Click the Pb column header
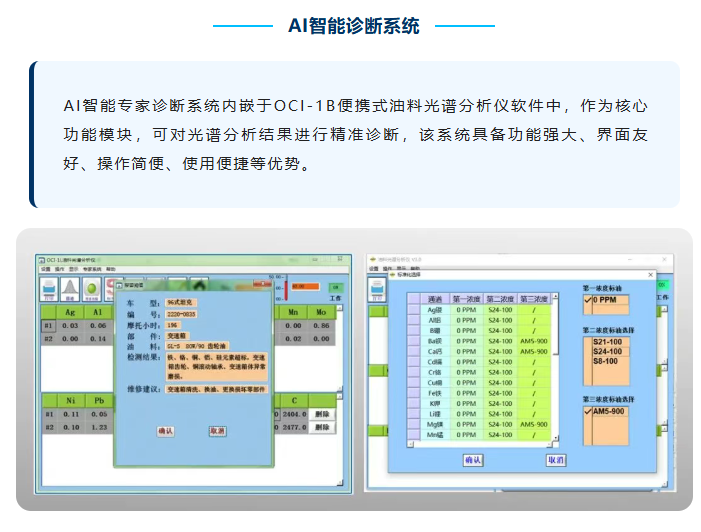This screenshot has height=532, width=701. click(99, 401)
